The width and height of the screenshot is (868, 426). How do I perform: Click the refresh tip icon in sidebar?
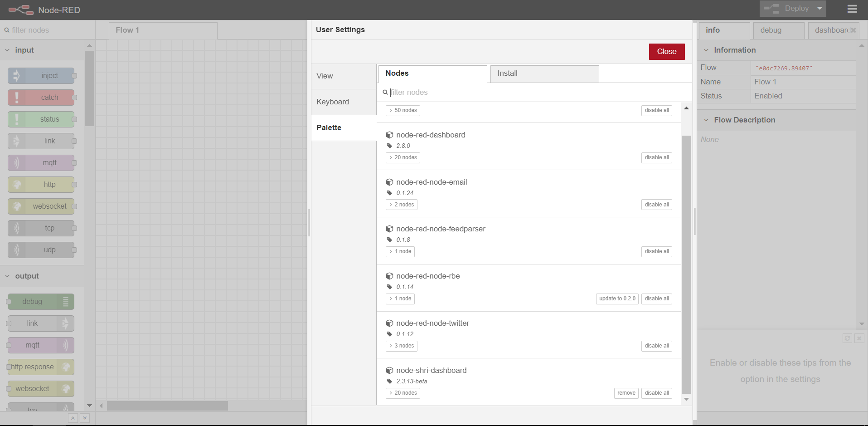tap(847, 338)
